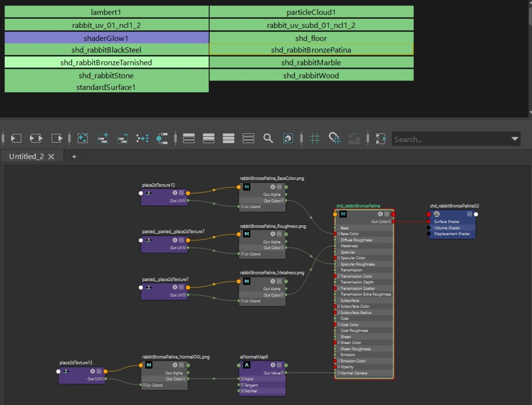Close the Untitled_2 tab
The width and height of the screenshot is (532, 405).
(x=51, y=156)
